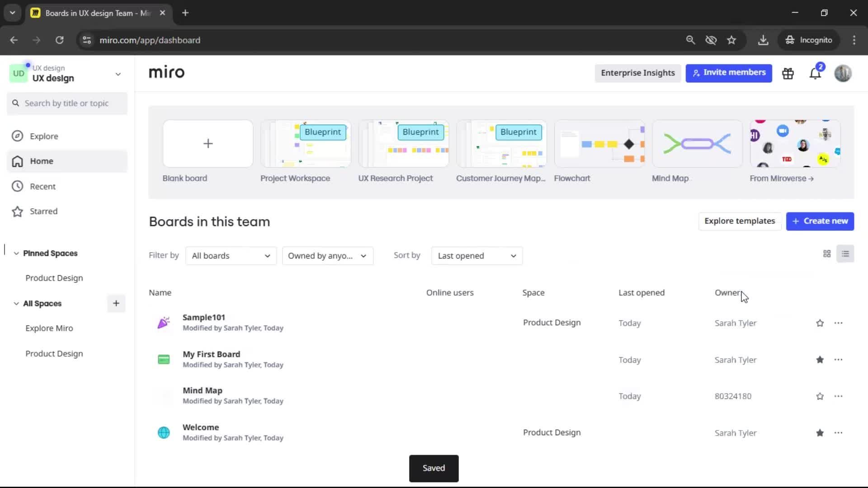Open the Last opened sort dropdown
868x488 pixels.
(x=477, y=256)
